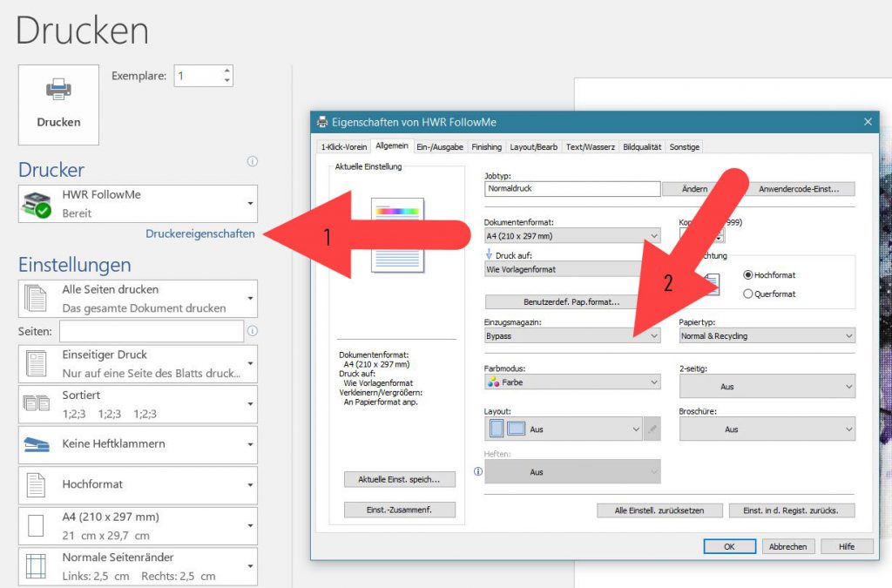Click the large Drucken print button
Screen dimensions: 892x588
point(58,105)
